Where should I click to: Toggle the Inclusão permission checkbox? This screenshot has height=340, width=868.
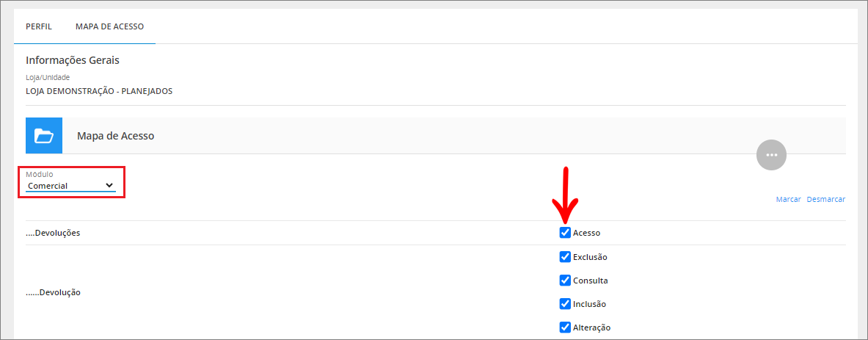point(565,304)
